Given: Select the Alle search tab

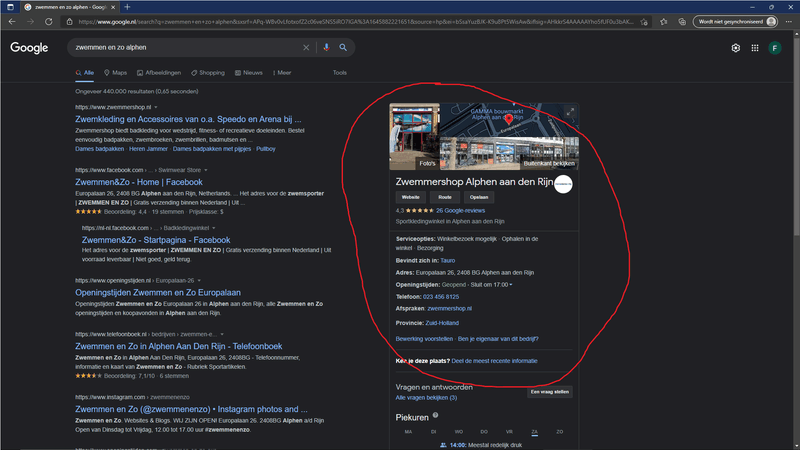Looking at the screenshot, I should pyautogui.click(x=85, y=73).
